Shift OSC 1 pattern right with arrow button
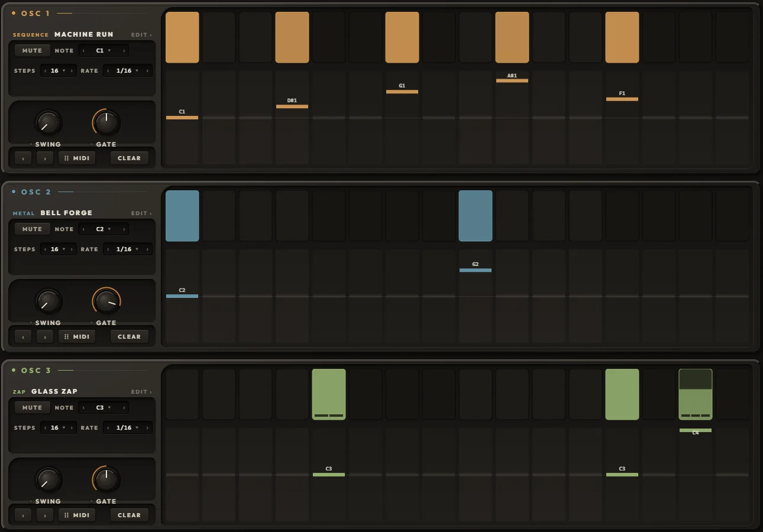763x532 pixels. (x=45, y=158)
